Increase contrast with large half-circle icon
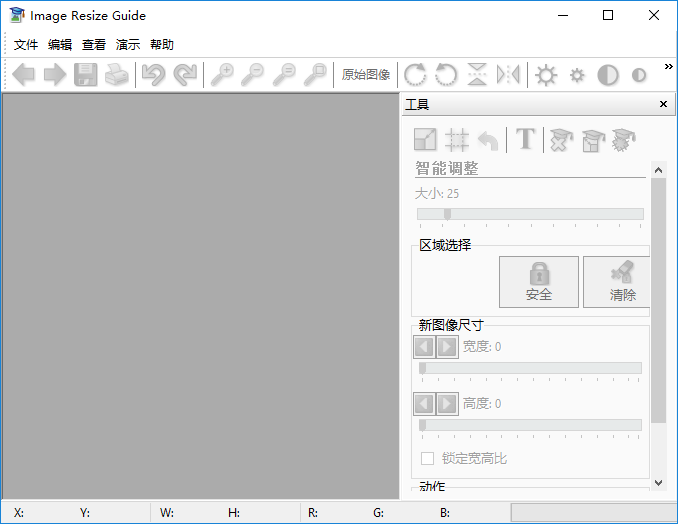 (608, 75)
